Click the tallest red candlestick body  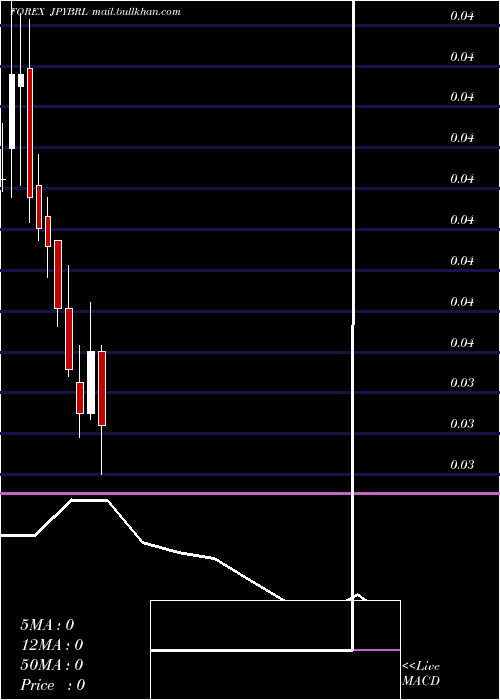click(x=30, y=133)
